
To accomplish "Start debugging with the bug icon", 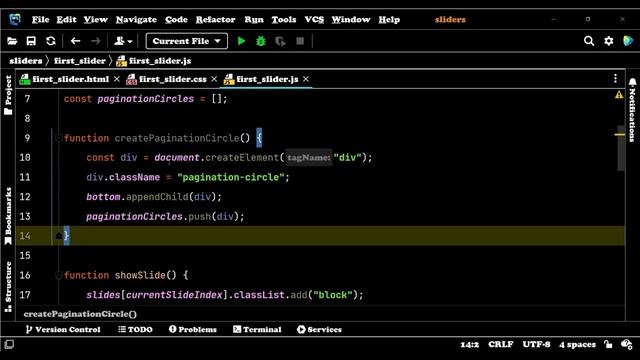I will coord(260,41).
